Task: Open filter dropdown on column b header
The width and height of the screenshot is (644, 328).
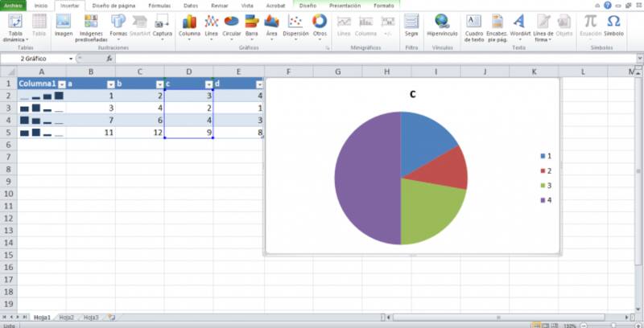Action: pyautogui.click(x=159, y=84)
